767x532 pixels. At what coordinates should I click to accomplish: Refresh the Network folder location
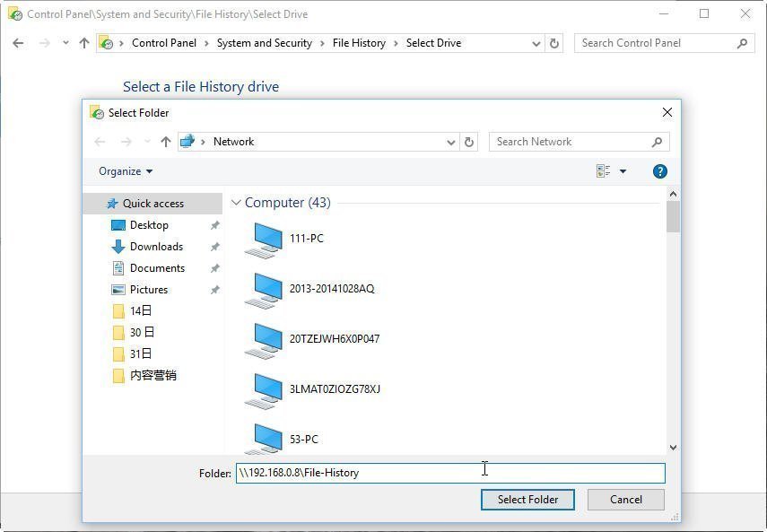pyautogui.click(x=468, y=142)
